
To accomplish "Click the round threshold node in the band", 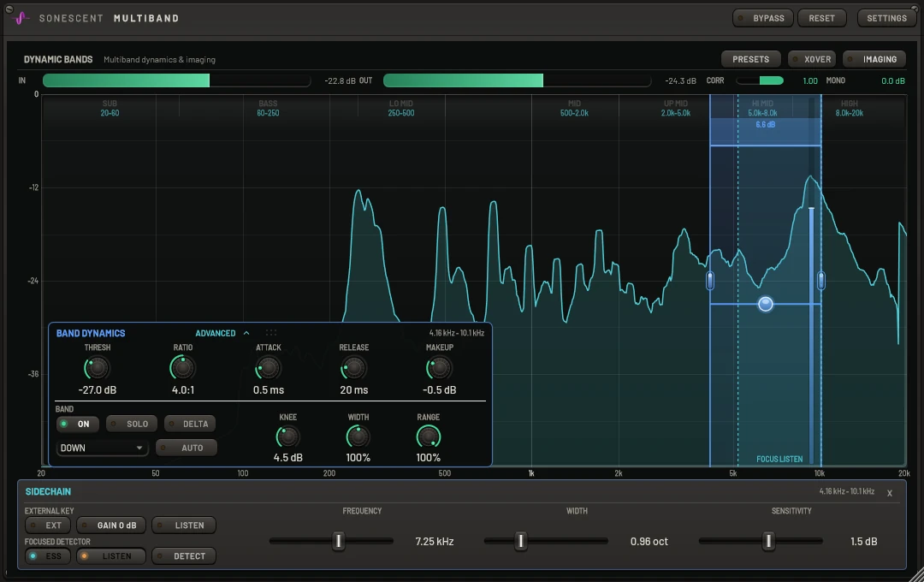I will pyautogui.click(x=766, y=304).
